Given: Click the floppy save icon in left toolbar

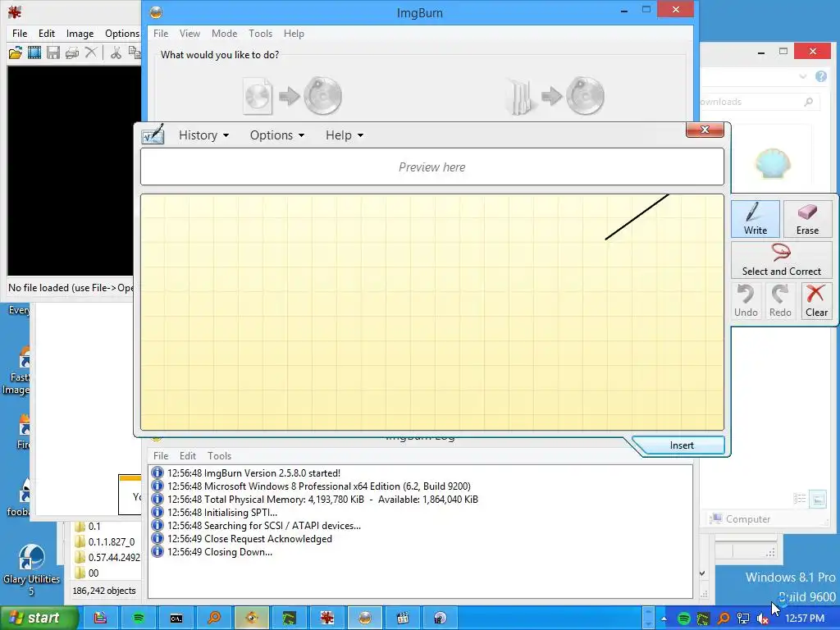Looking at the screenshot, I should 53,52.
